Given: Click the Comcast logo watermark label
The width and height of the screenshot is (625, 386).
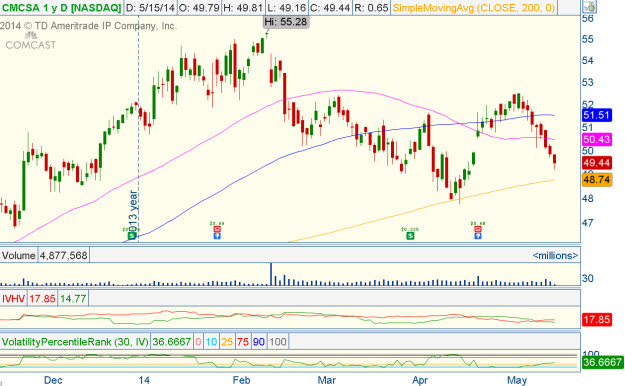Looking at the screenshot, I should [x=31, y=41].
